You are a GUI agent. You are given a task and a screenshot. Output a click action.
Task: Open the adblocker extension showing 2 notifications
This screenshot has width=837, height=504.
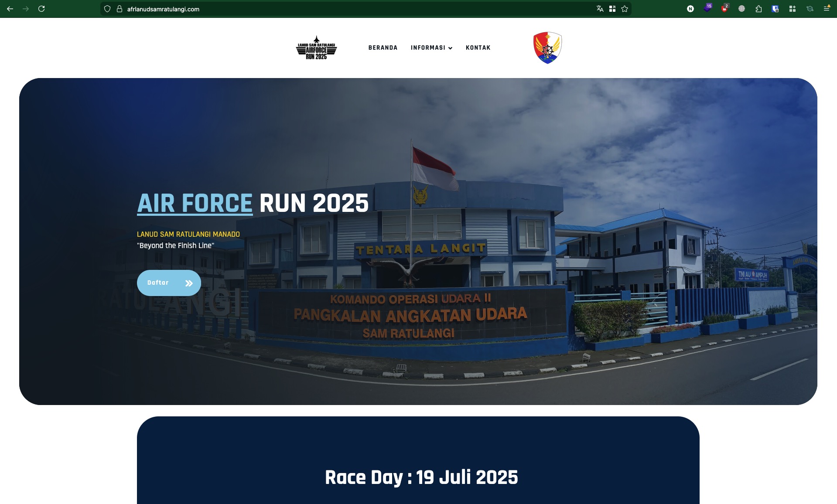724,9
